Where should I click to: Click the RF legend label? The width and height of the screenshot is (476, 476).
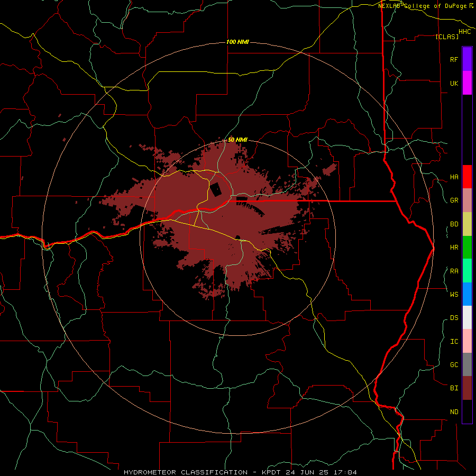click(x=454, y=59)
